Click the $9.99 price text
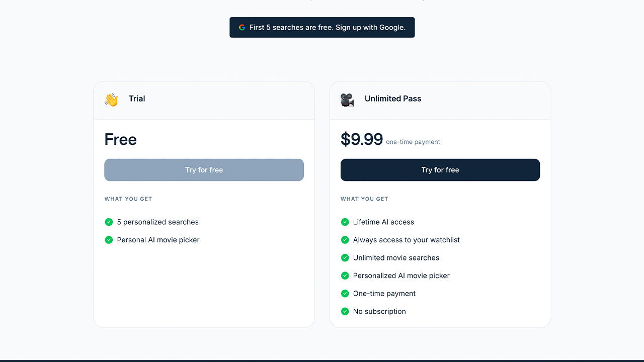 [361, 139]
